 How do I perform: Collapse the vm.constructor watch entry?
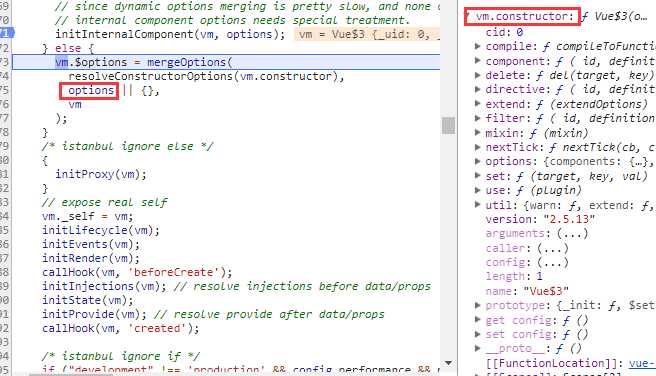point(468,16)
